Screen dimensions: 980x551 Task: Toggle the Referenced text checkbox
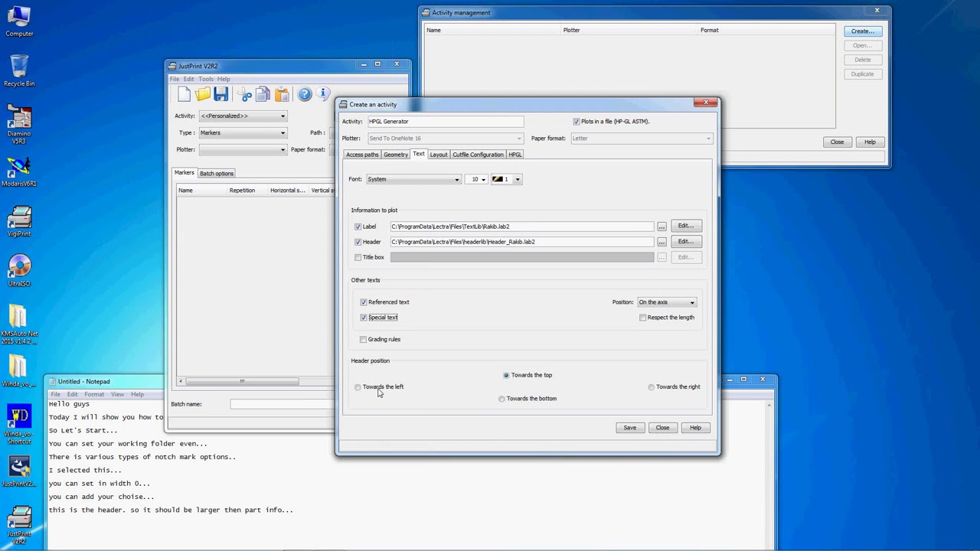point(364,302)
